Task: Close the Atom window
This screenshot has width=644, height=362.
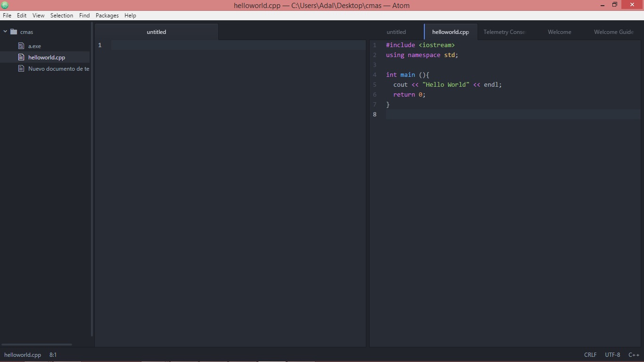Action: click(x=632, y=5)
